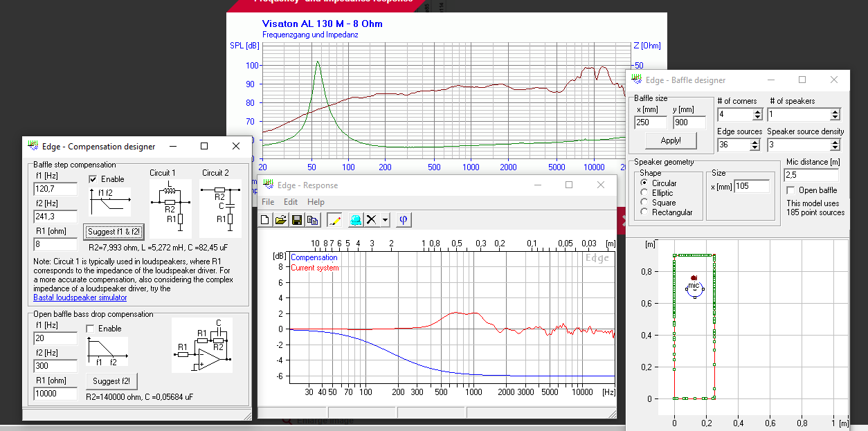Click the cyan overlay icon in Response toolbar
This screenshot has height=431, width=868.
(355, 220)
